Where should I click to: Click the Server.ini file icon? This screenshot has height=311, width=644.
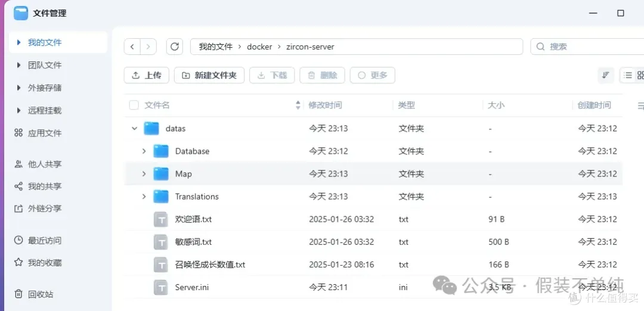pos(161,287)
